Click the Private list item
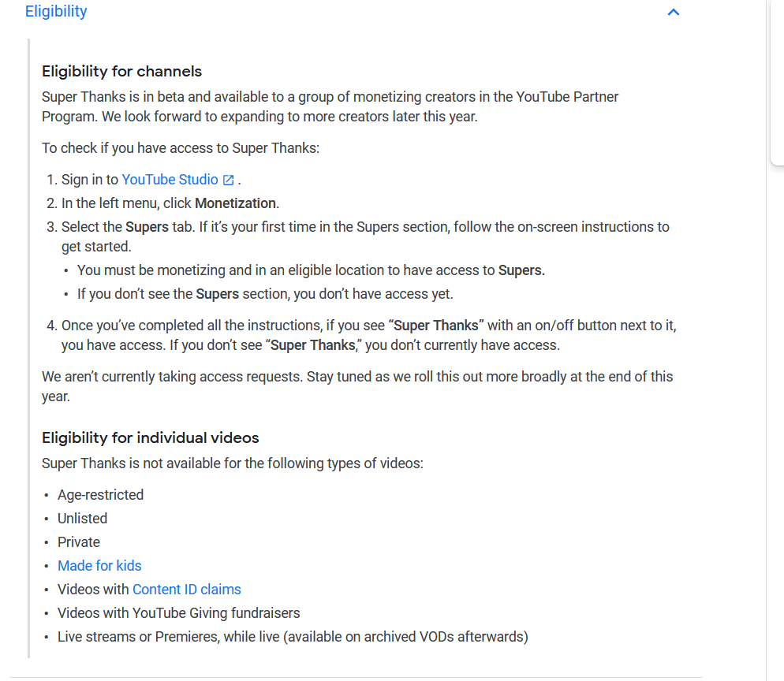Screen dimensions: 784x681 point(79,542)
